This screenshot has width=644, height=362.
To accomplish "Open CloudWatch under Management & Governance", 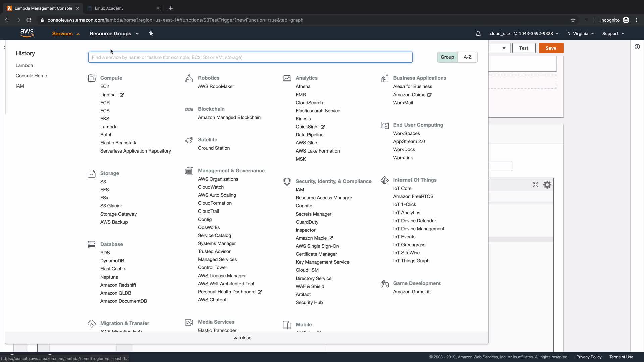I will click(x=211, y=187).
